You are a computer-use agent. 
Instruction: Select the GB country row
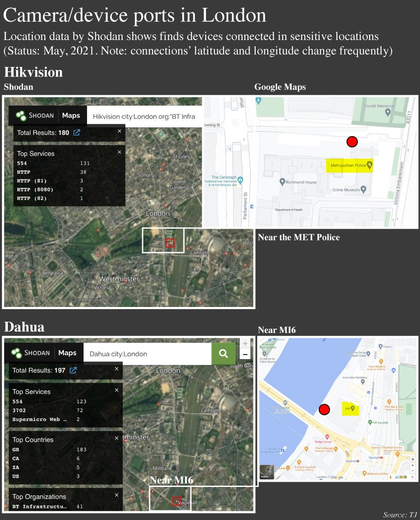[50, 450]
